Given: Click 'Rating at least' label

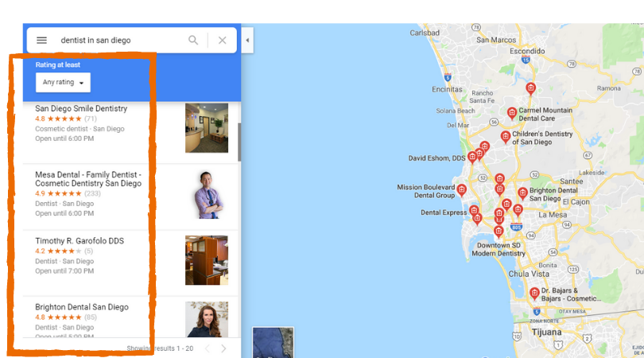Looking at the screenshot, I should (x=57, y=64).
